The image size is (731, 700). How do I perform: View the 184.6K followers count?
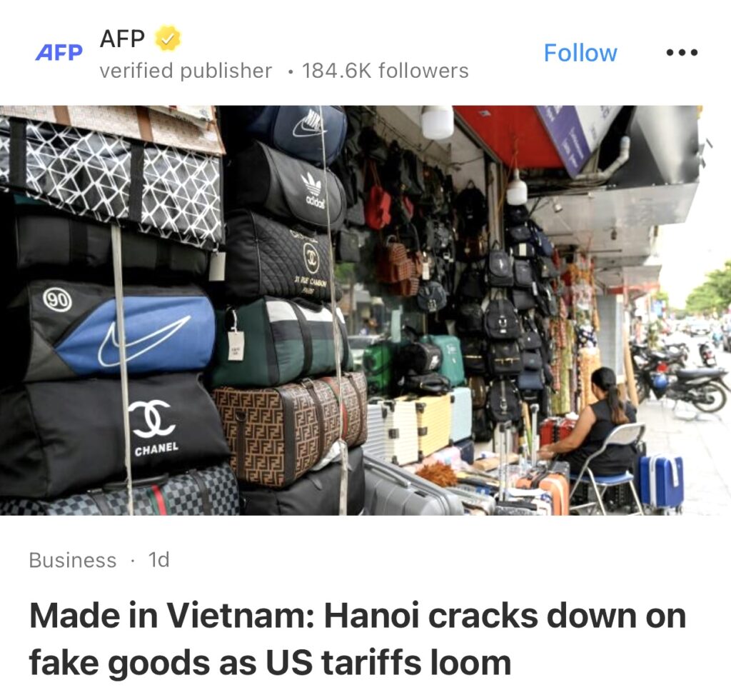385,71
